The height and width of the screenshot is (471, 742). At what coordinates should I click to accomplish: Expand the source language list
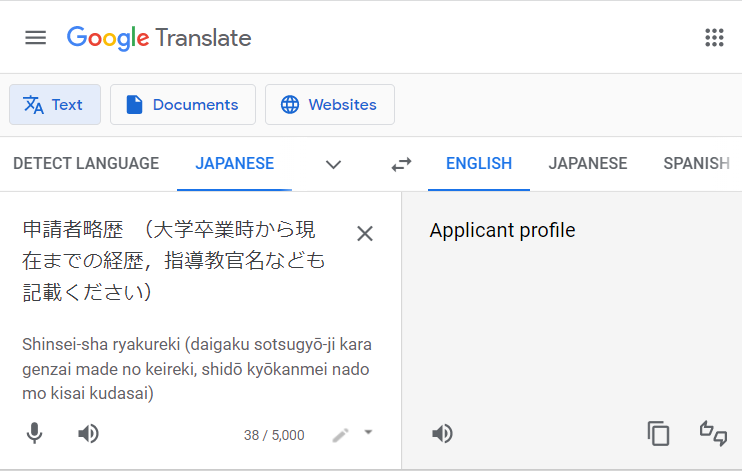pyautogui.click(x=333, y=164)
